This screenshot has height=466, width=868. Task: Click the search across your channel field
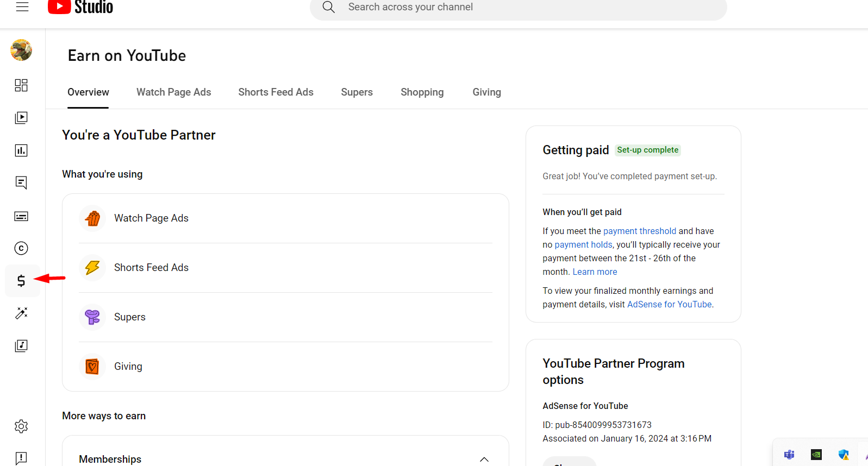pyautogui.click(x=518, y=7)
